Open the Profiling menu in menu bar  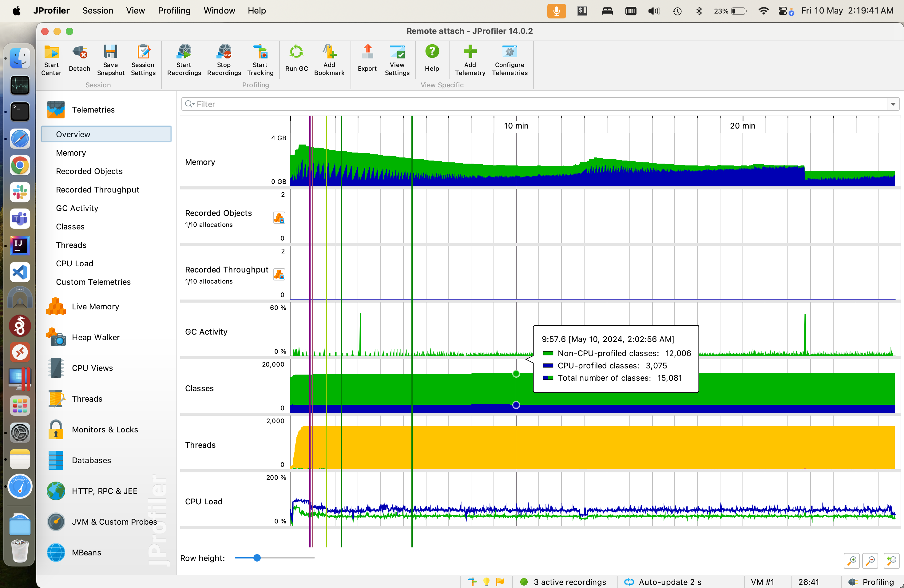click(x=174, y=11)
